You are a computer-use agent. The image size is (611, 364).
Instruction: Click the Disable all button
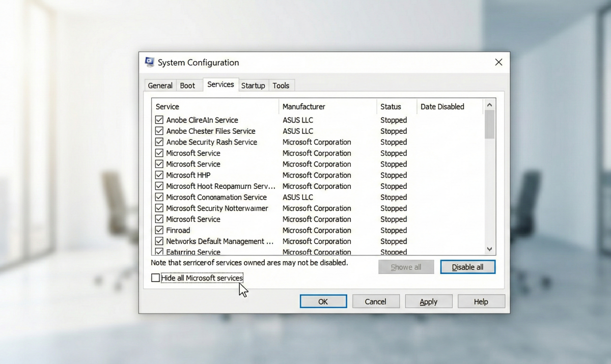point(467,267)
